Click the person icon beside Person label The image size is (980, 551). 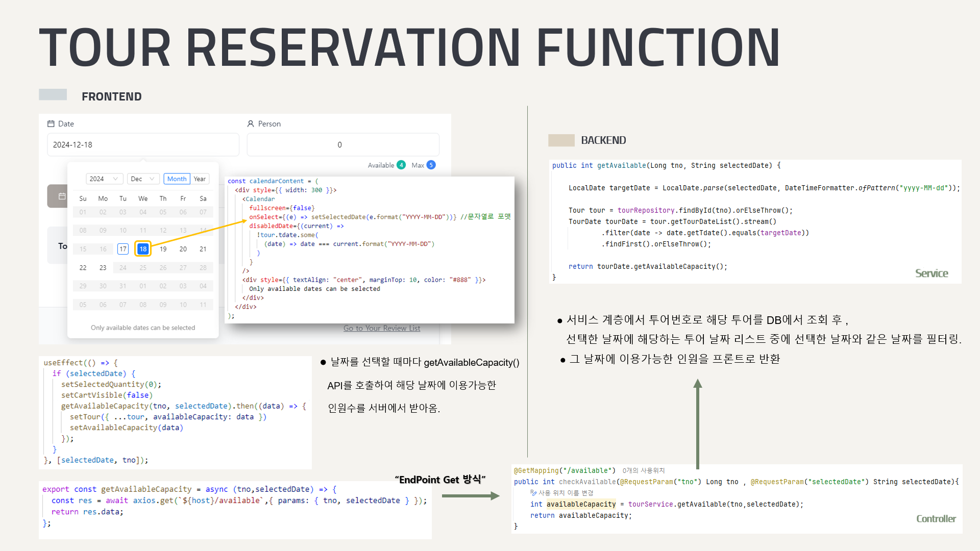point(251,124)
